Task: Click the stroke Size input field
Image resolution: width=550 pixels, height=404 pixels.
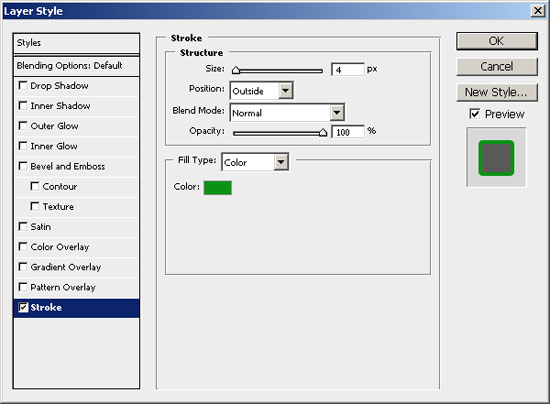Action: tap(348, 69)
